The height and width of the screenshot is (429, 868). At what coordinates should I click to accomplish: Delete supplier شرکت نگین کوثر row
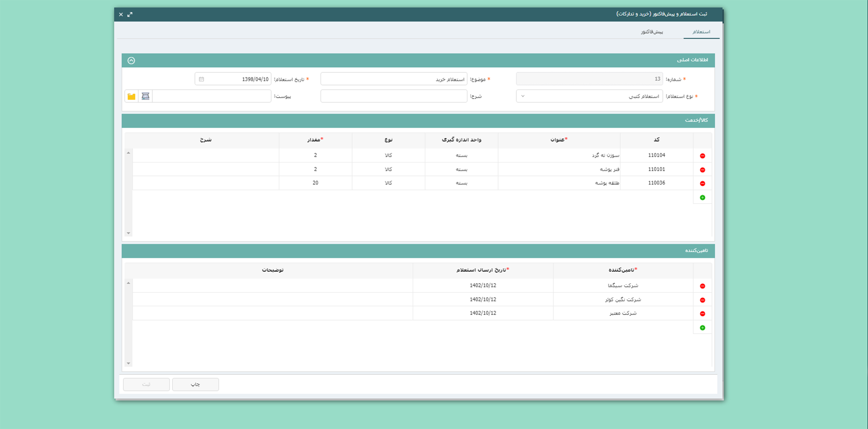(702, 300)
